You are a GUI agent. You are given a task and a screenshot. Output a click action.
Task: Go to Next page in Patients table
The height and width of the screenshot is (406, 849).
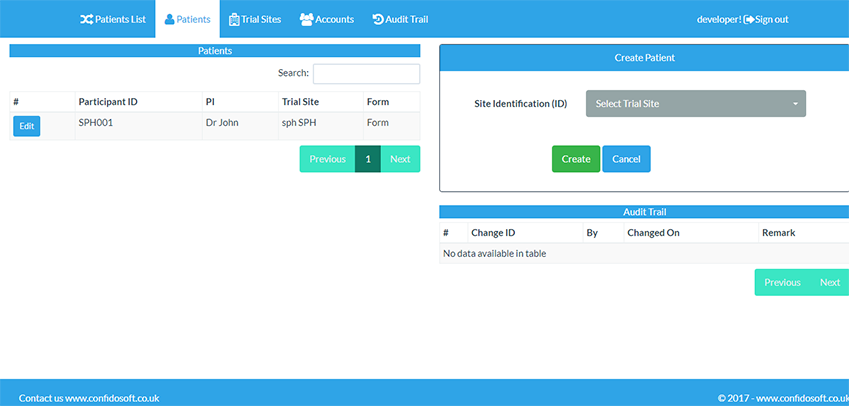pos(400,159)
